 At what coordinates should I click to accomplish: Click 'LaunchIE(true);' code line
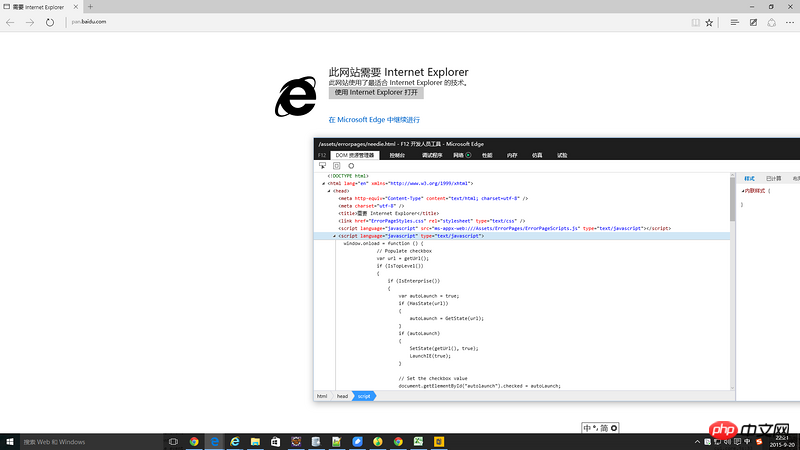click(430, 356)
